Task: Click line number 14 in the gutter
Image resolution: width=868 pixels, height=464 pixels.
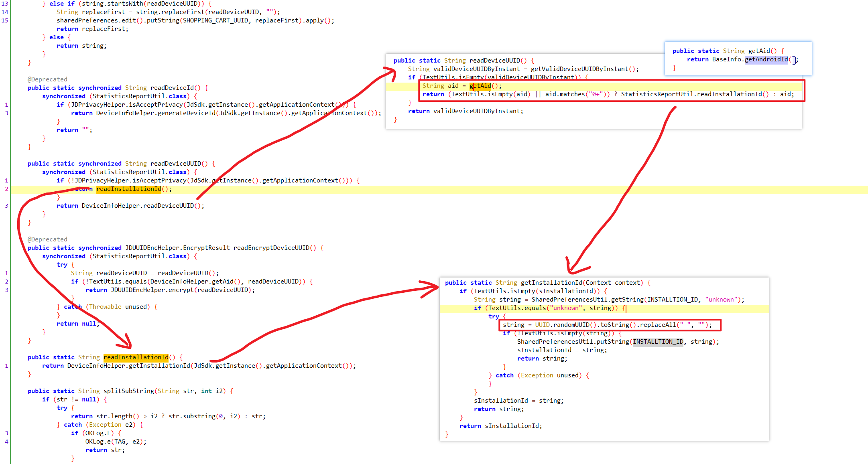Action: pos(5,12)
